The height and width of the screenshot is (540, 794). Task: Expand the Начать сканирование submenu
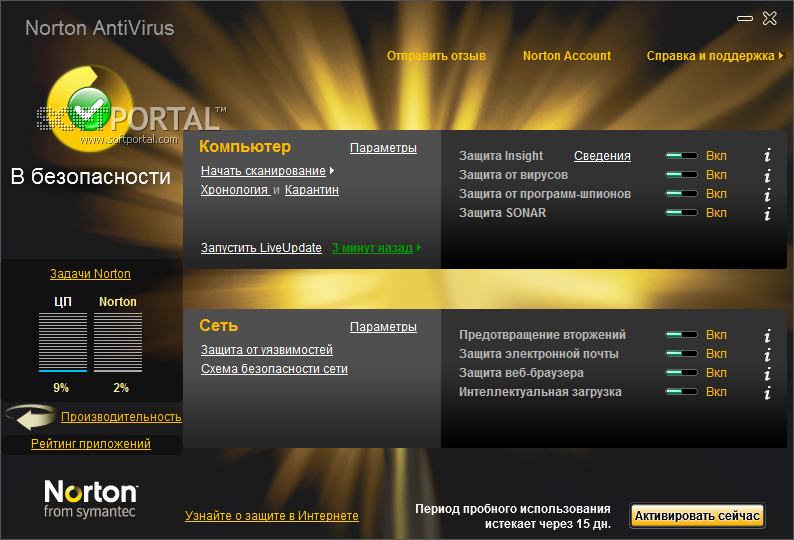(332, 171)
